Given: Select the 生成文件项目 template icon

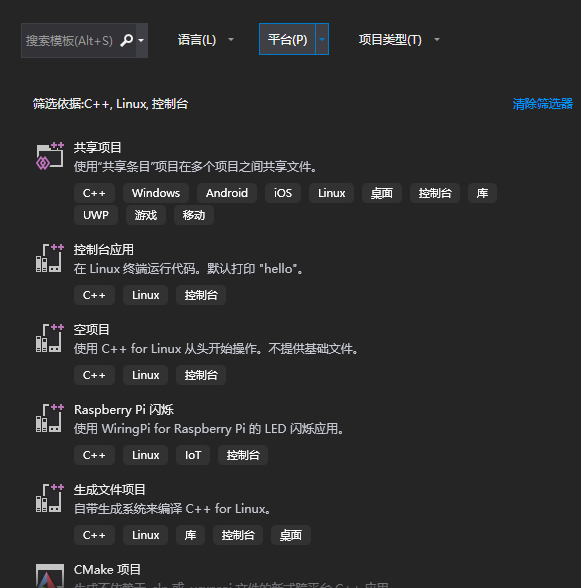Looking at the screenshot, I should click(50, 498).
